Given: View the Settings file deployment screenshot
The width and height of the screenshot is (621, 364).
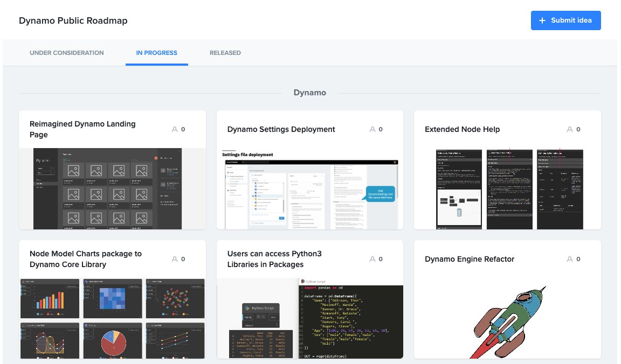Looking at the screenshot, I should pyautogui.click(x=310, y=188).
